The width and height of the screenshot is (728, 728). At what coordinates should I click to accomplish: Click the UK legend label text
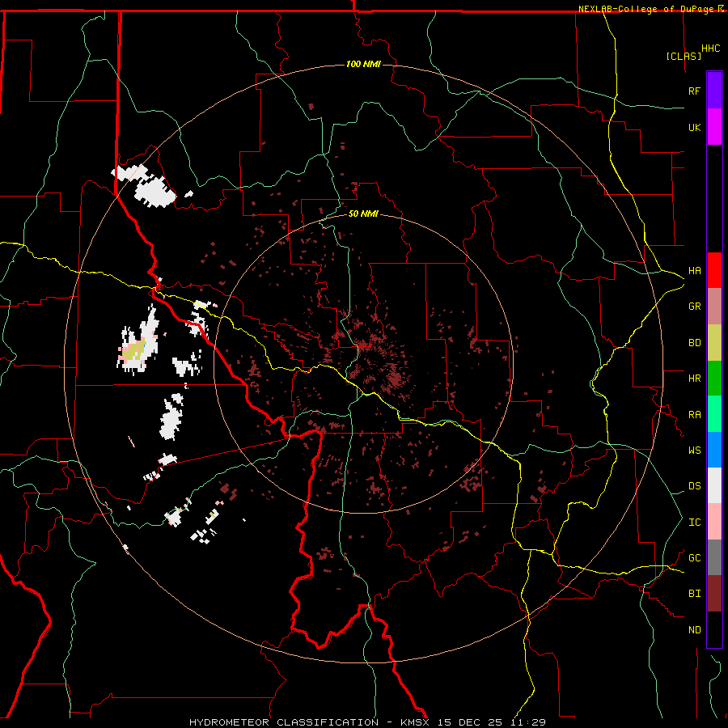(695, 127)
